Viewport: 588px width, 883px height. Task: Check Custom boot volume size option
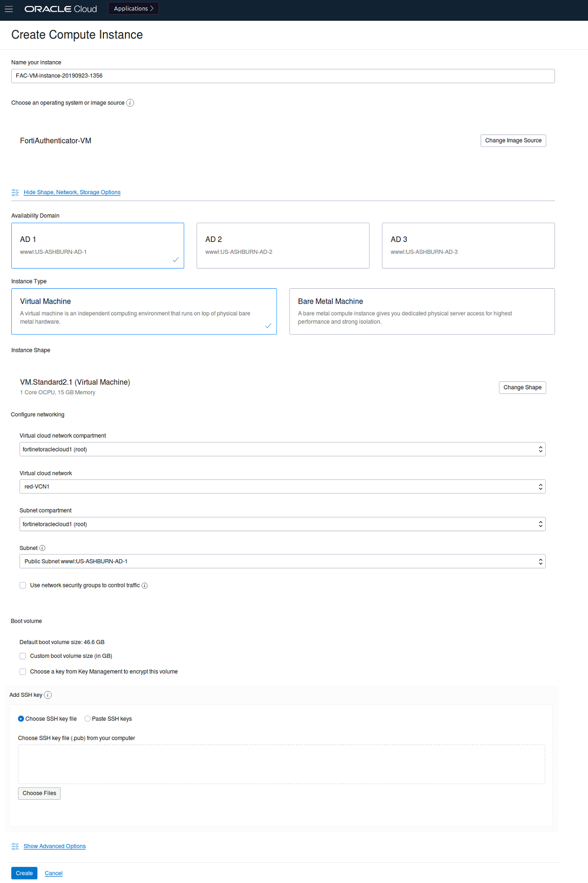pyautogui.click(x=23, y=656)
